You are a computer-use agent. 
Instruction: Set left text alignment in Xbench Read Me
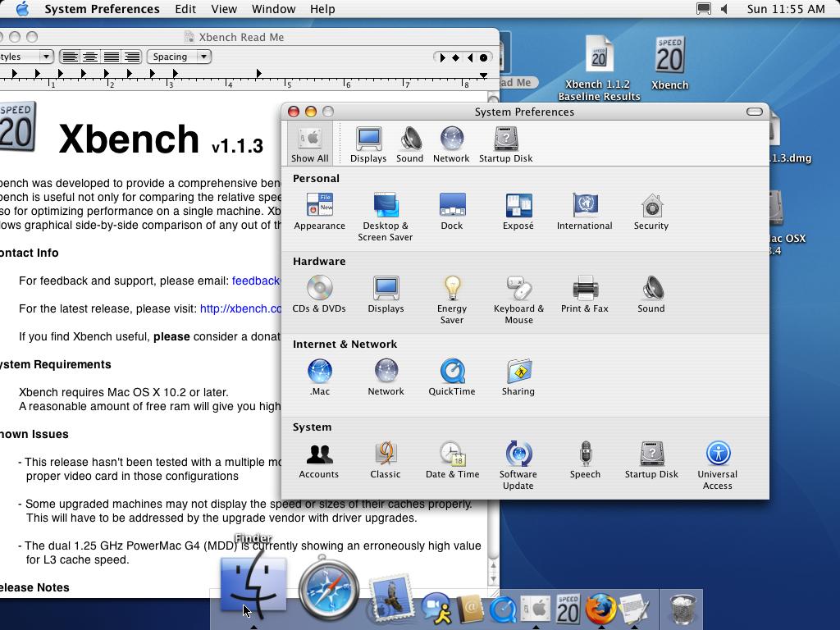pyautogui.click(x=71, y=57)
